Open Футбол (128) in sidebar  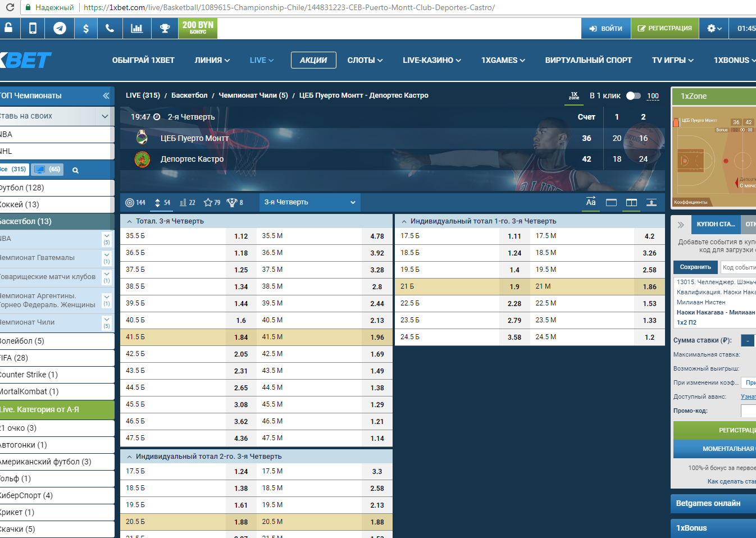[56, 188]
